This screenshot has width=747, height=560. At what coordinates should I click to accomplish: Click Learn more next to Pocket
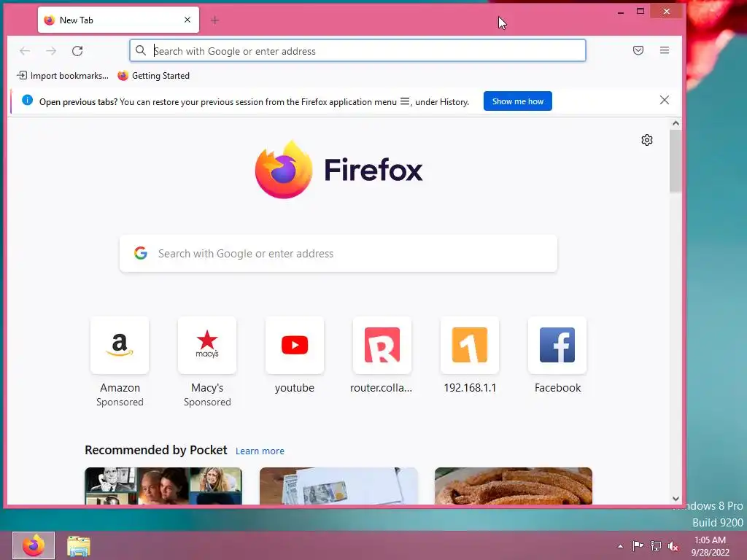tap(260, 451)
